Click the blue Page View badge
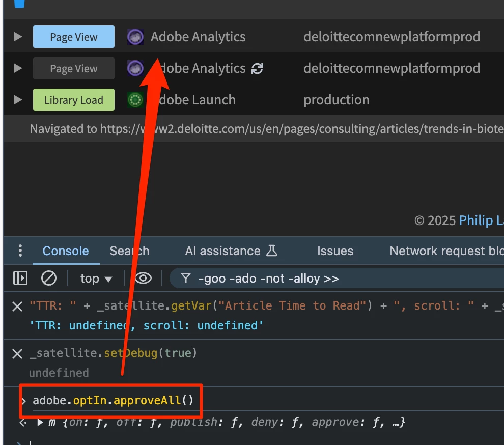This screenshot has width=504, height=445. (74, 37)
